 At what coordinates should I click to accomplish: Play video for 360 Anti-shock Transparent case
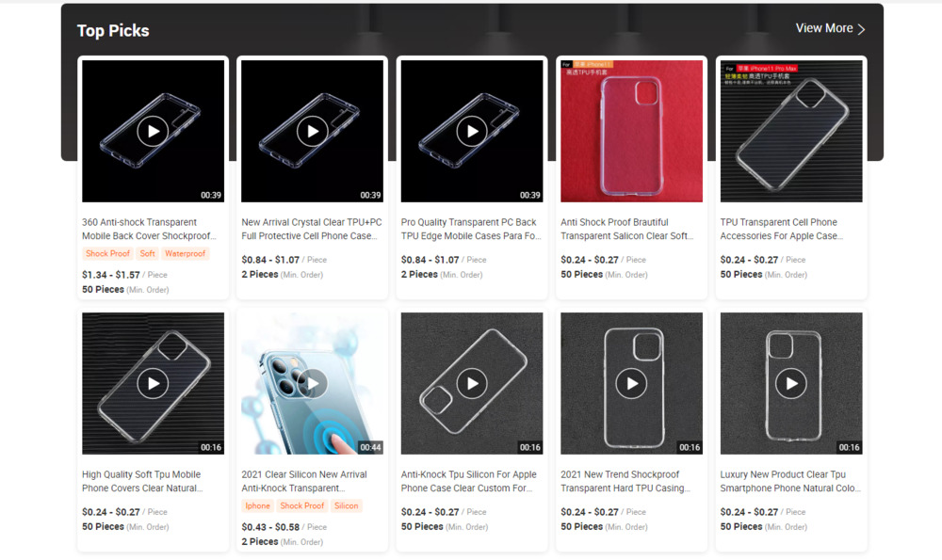click(153, 131)
